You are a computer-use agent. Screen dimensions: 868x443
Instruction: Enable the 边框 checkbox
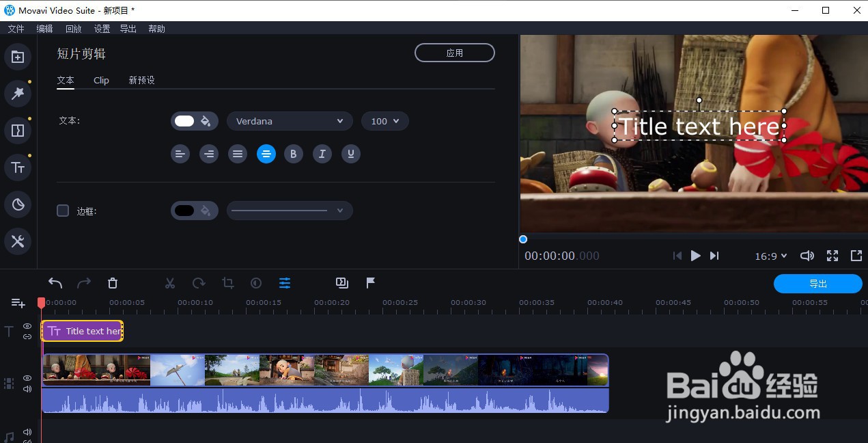pyautogui.click(x=63, y=211)
